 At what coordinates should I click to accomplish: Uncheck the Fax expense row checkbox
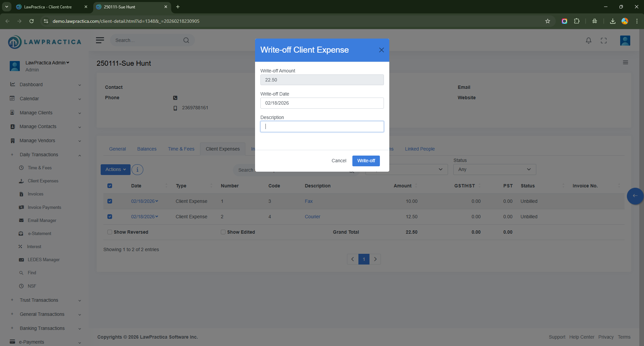[110, 201]
